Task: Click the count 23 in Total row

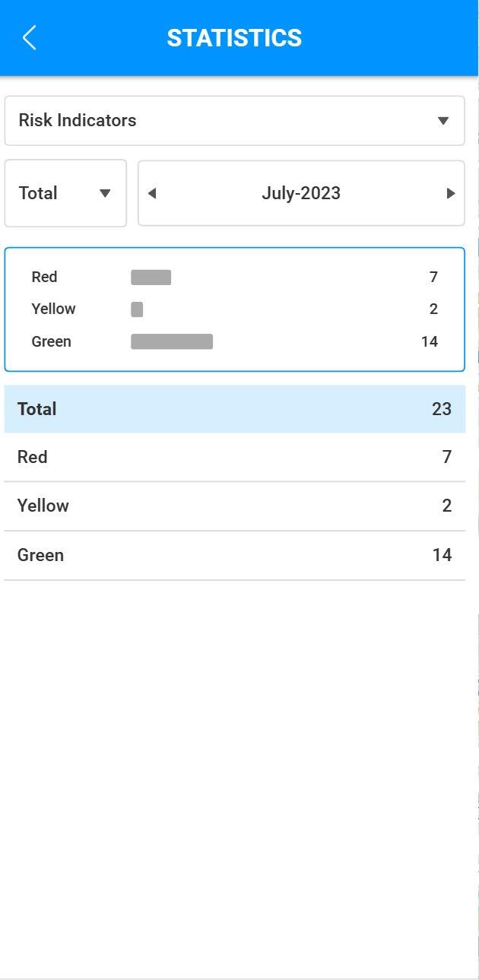Action: (442, 409)
